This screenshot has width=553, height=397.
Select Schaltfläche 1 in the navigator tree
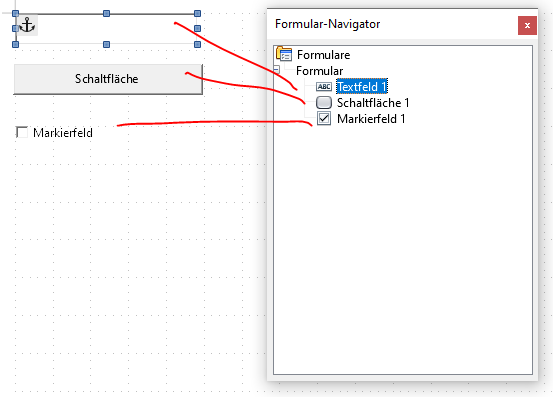[x=373, y=103]
